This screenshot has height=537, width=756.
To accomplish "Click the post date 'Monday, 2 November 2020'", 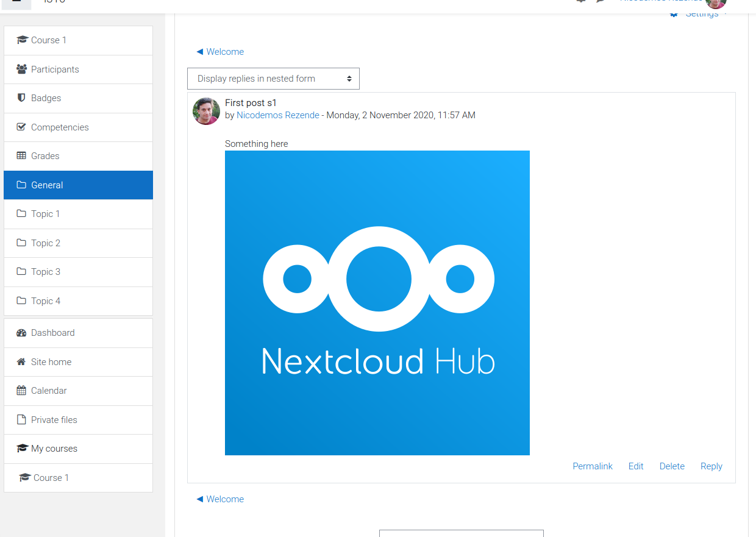I will (379, 115).
